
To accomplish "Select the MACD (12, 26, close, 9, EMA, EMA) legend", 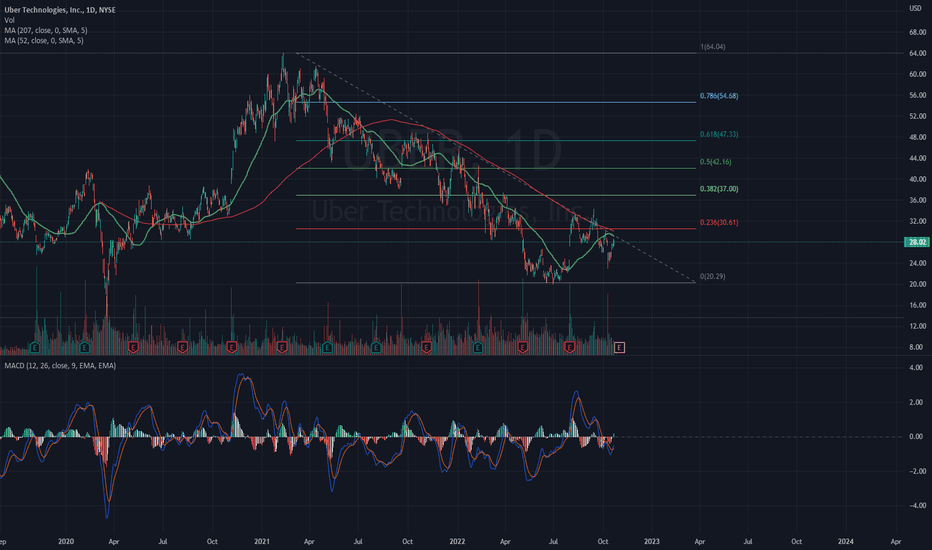I will point(60,366).
